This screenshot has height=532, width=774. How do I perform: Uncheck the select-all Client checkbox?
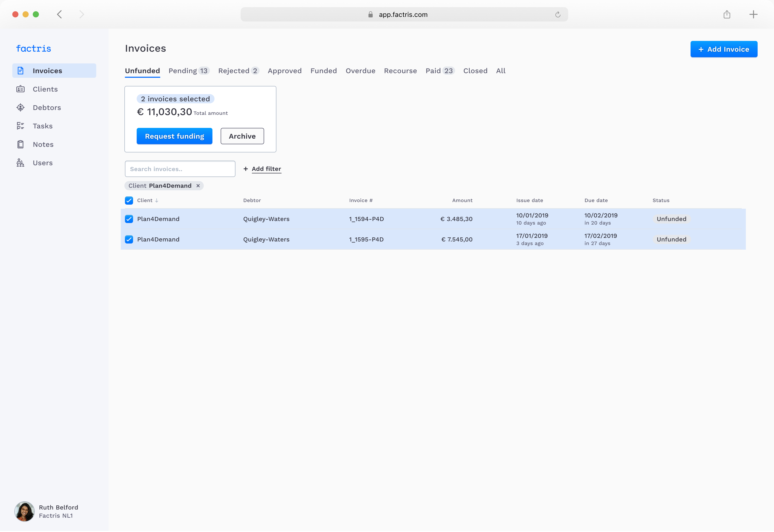pos(129,200)
